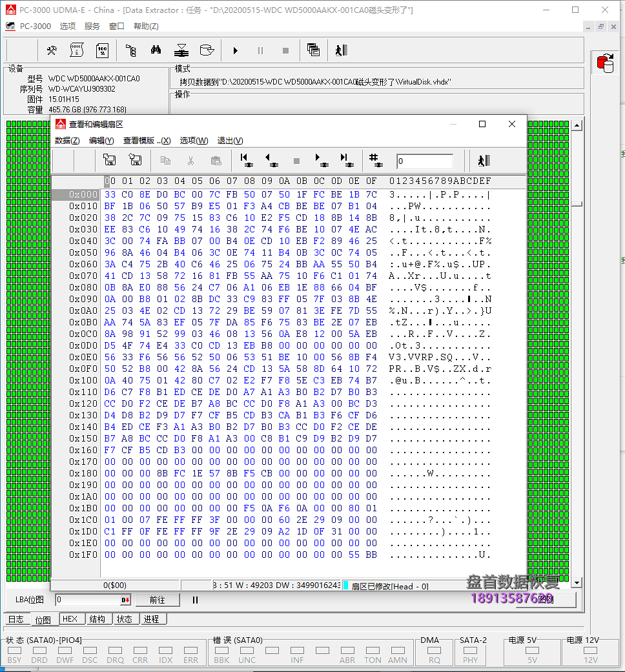The image size is (625, 672).
Task: Click the binoculars search icon
Action: [x=156, y=50]
